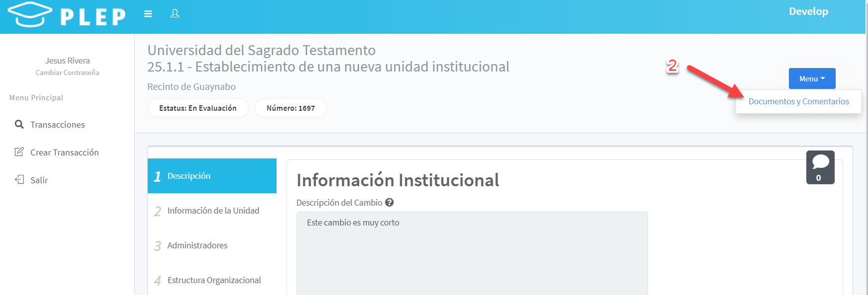Click the Cambiar Contraseña link
This screenshot has height=295, width=868.
67,73
